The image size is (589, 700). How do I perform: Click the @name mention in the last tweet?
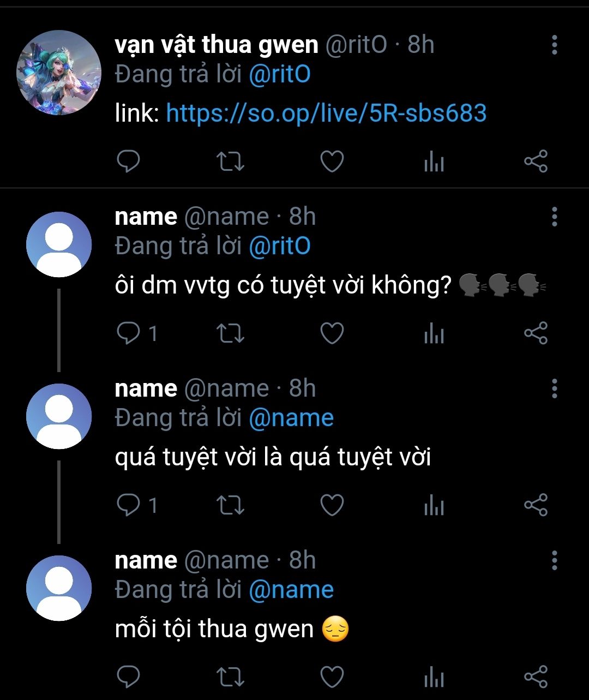point(291,590)
